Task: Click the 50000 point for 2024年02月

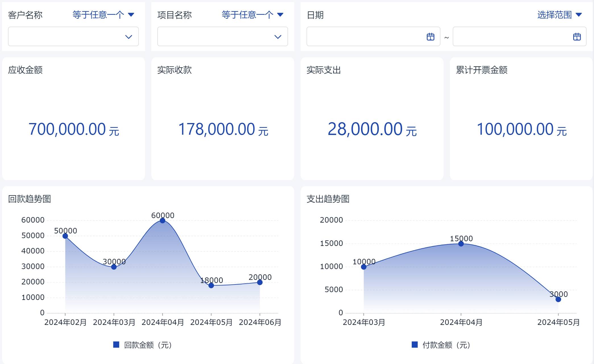Action: tap(65, 236)
